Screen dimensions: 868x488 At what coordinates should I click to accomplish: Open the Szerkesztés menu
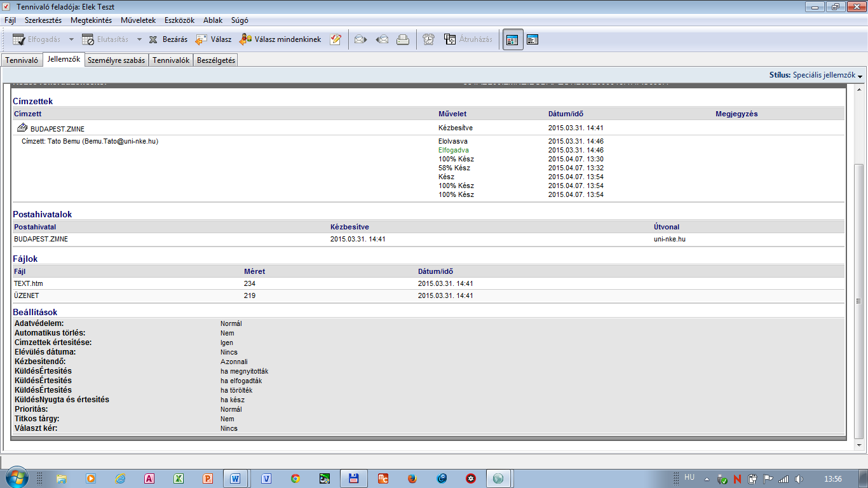coord(43,20)
